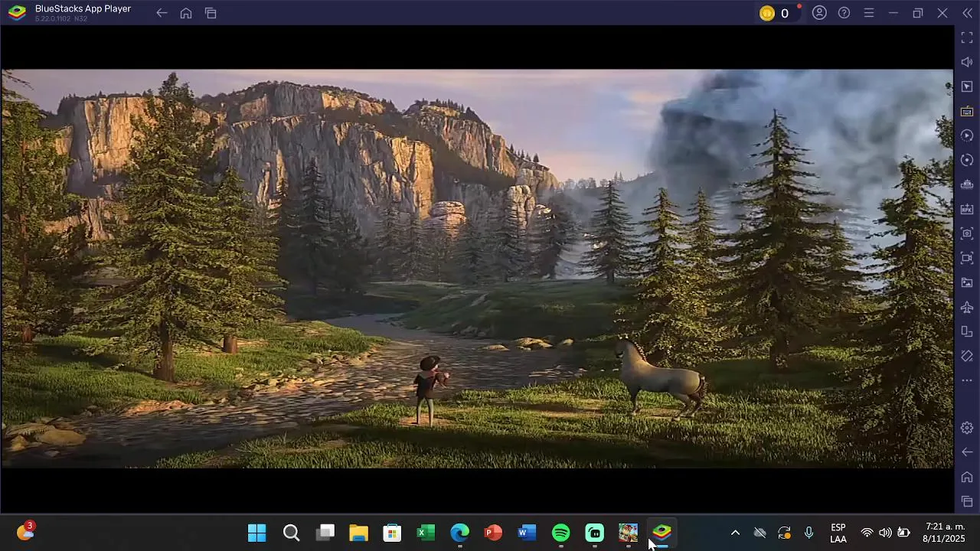Open the Windows Start menu

click(x=257, y=533)
